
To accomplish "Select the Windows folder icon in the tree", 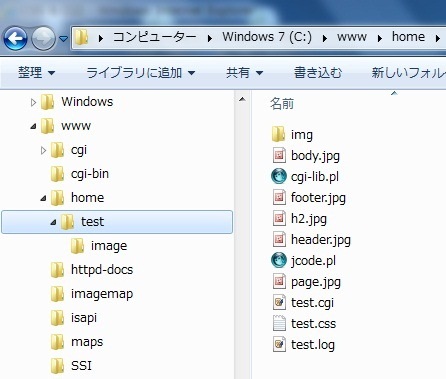I will coord(47,102).
